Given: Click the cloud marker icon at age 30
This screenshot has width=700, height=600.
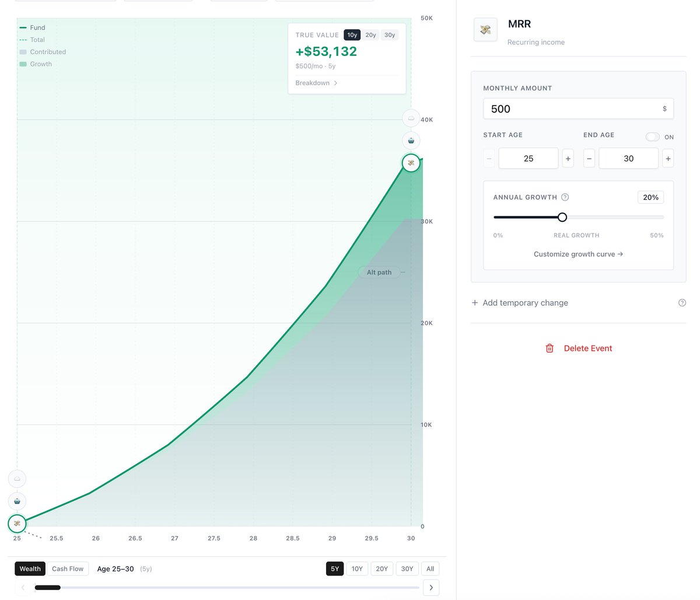Looking at the screenshot, I should click(x=411, y=118).
